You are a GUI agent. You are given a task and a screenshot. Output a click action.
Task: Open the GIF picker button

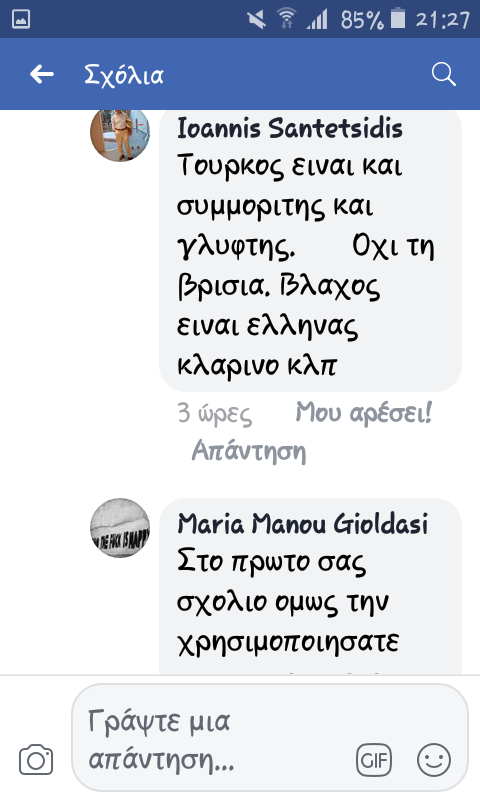point(374,760)
